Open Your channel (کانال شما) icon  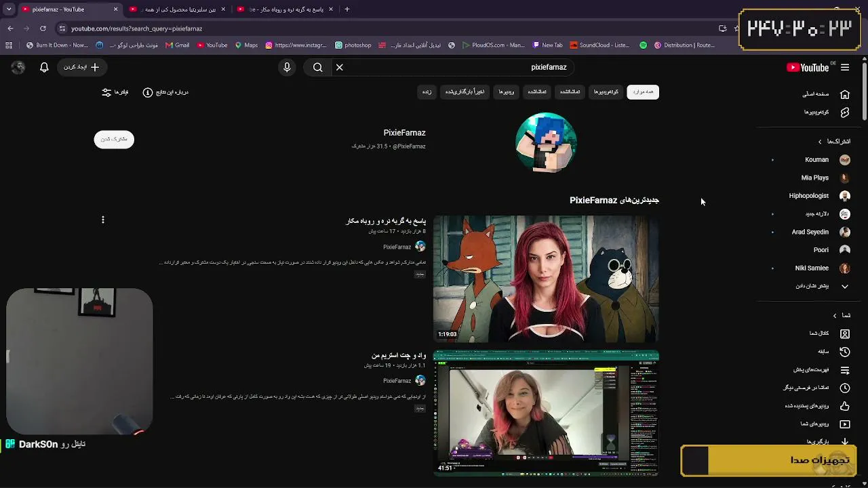point(844,333)
